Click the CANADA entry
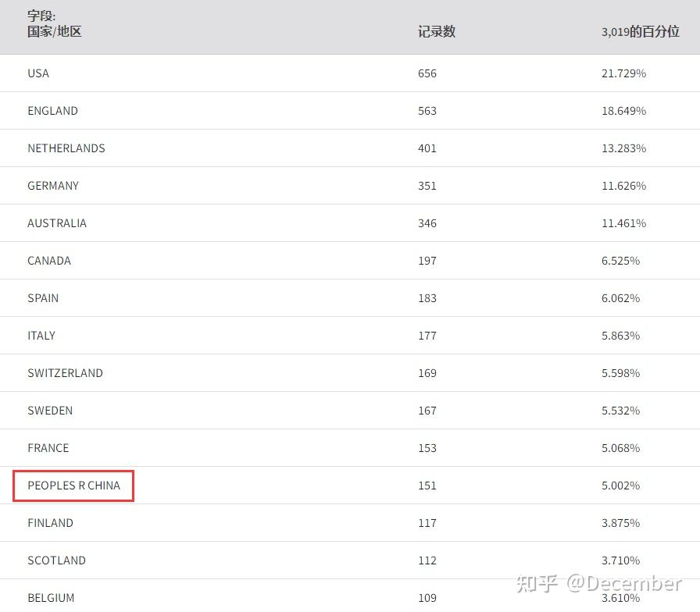This screenshot has width=700, height=612. (49, 261)
